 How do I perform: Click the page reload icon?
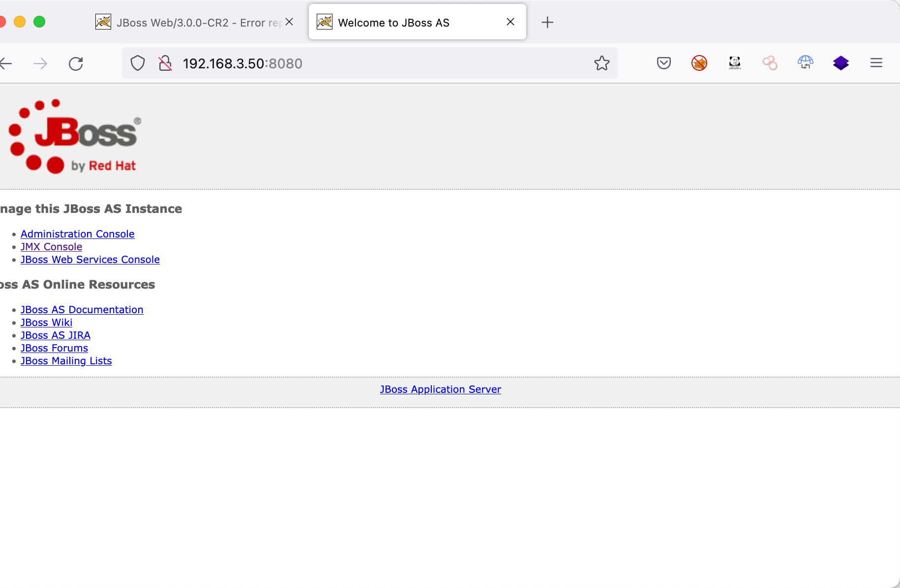tap(76, 63)
